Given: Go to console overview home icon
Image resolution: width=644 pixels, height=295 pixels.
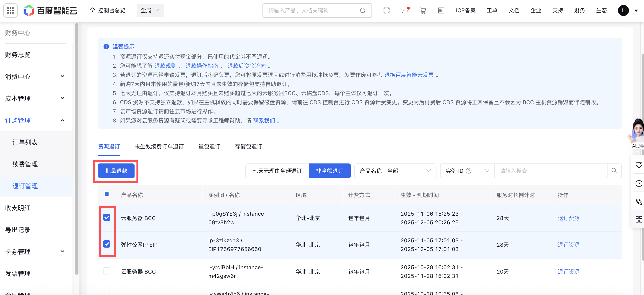Looking at the screenshot, I should (93, 10).
